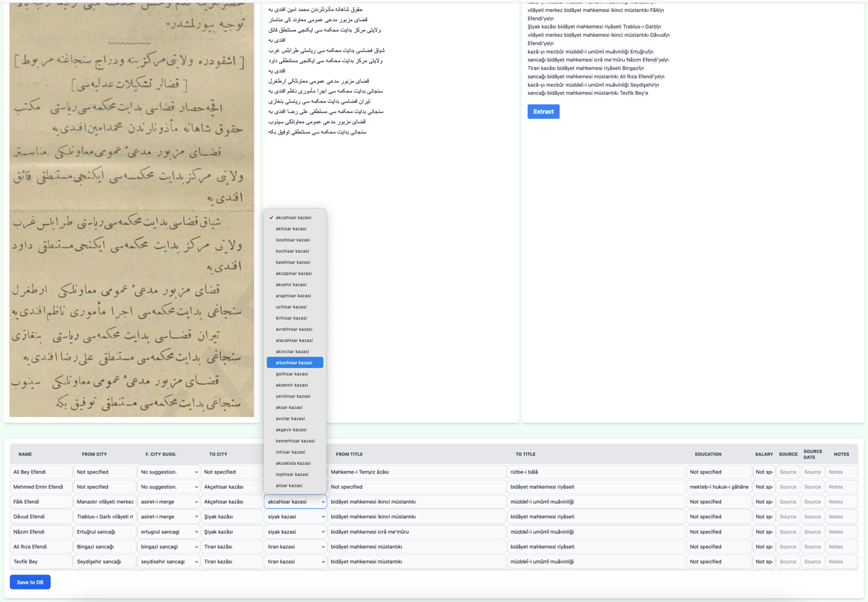Choose "golhisar kazasi" in the dropdown list

(x=290, y=374)
